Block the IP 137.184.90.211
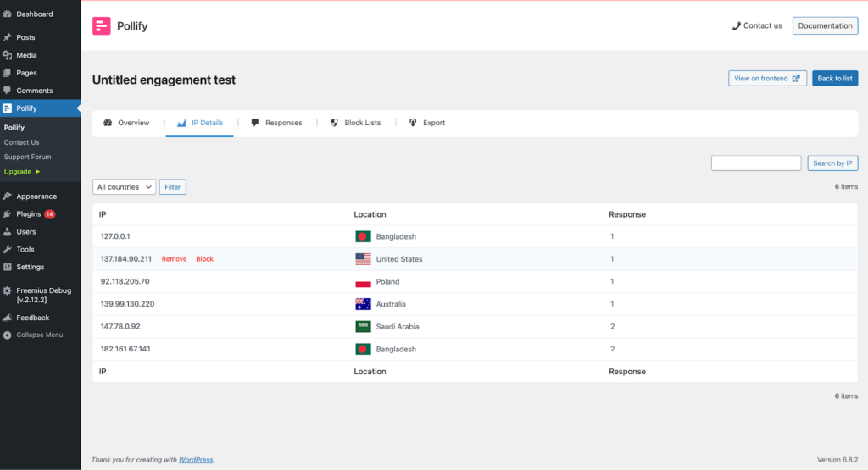Screen dimensions: 868x470 205,259
